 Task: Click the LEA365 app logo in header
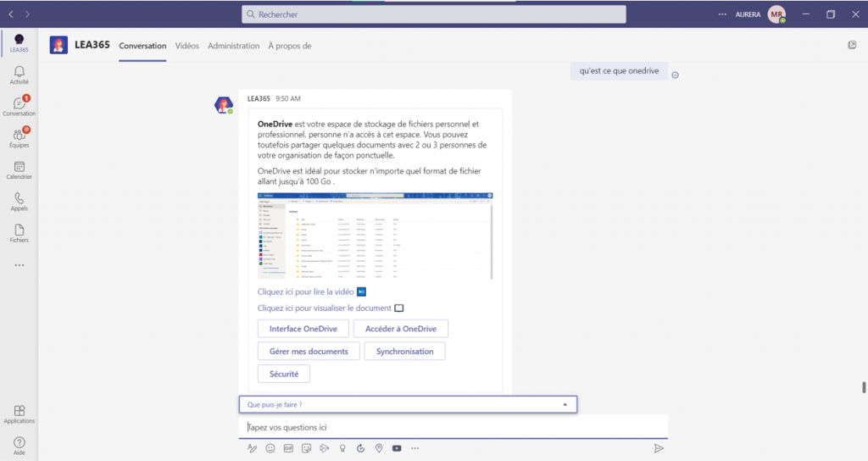click(x=58, y=45)
